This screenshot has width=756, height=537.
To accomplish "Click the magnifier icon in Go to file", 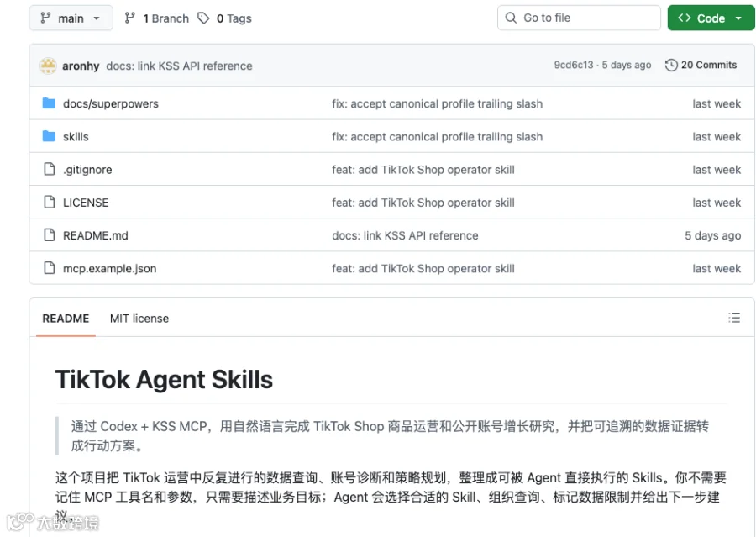I will [511, 18].
